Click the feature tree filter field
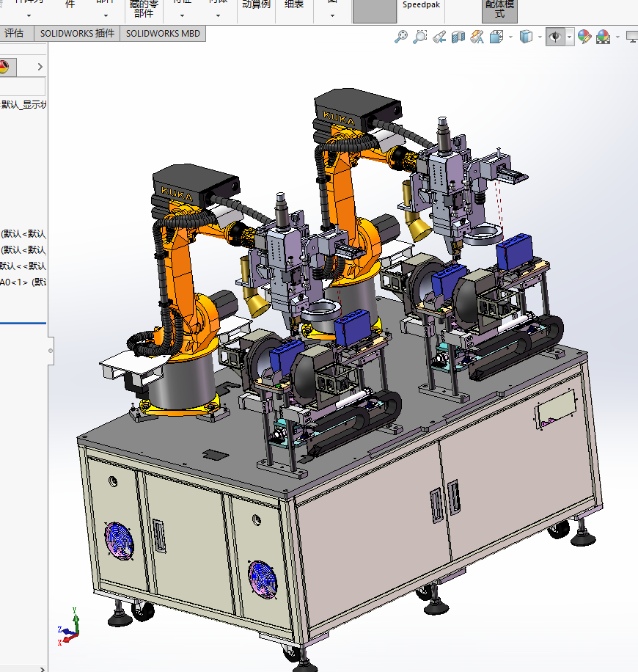Viewport: 638px width, 672px height. [22, 87]
